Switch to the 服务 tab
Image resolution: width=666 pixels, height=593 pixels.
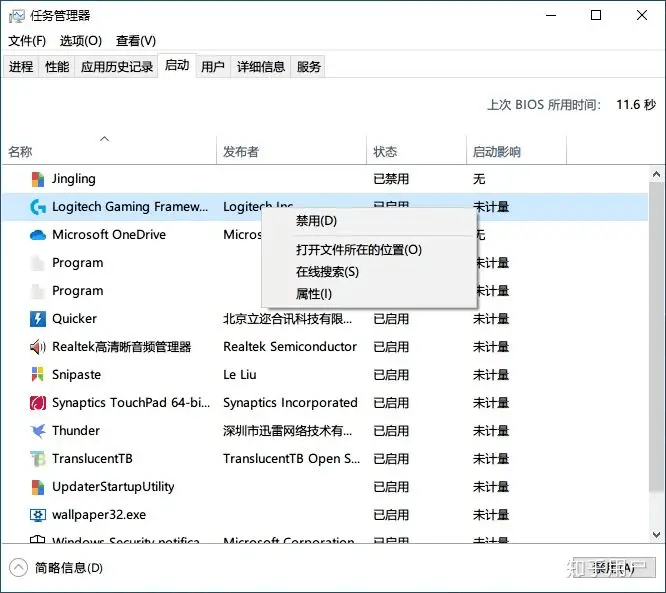pyautogui.click(x=308, y=67)
